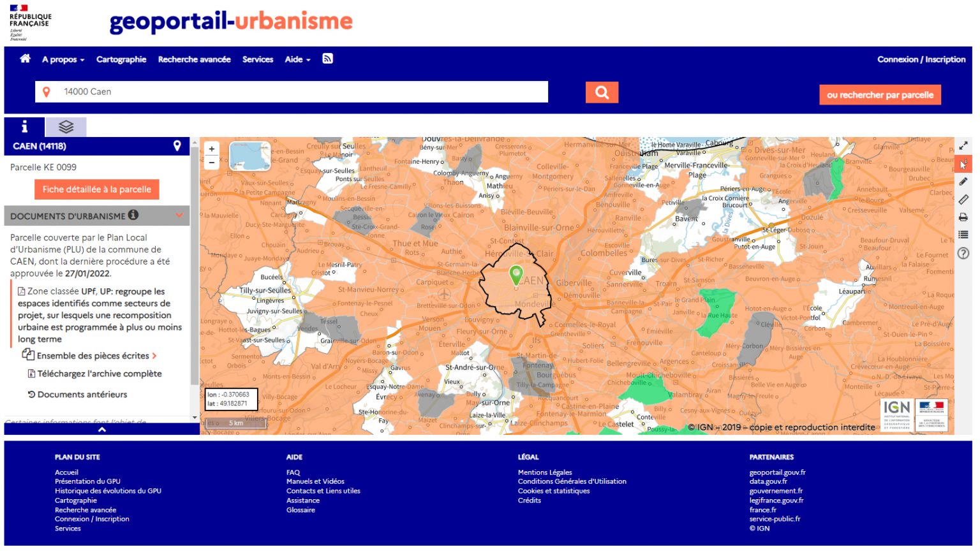Zoom in on the map
The width and height of the screenshot is (980, 554).
[x=212, y=149]
